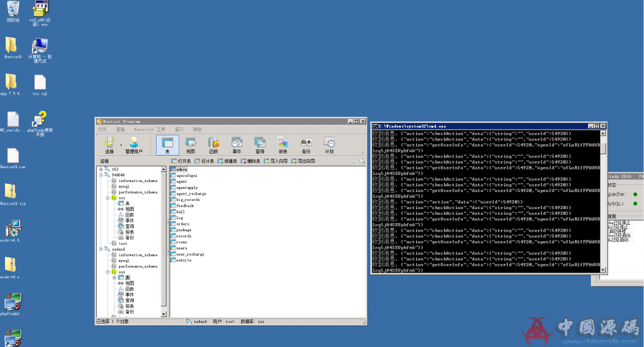This screenshot has height=347, width=644.
Task: Expand the 表 node under sudasd ssz
Action: click(x=114, y=278)
